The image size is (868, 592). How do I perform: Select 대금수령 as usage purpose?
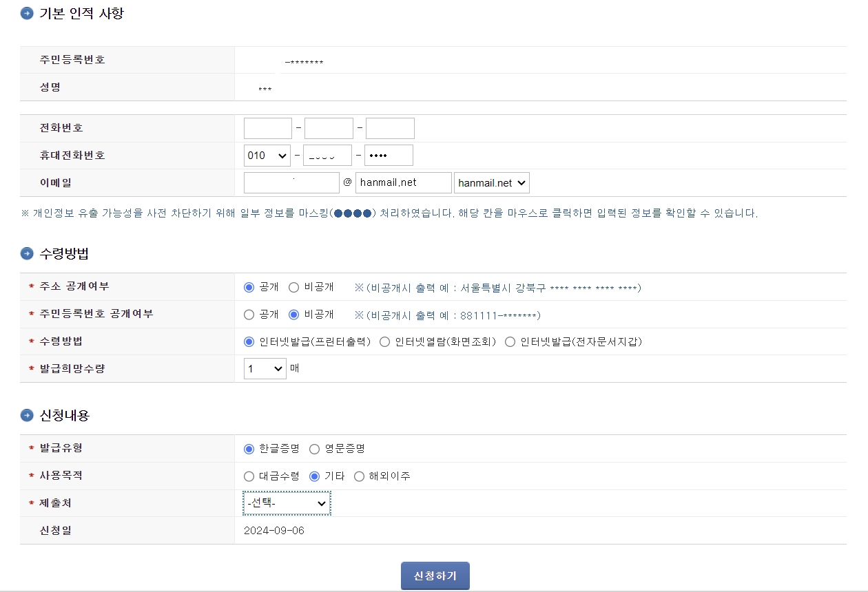[249, 475]
